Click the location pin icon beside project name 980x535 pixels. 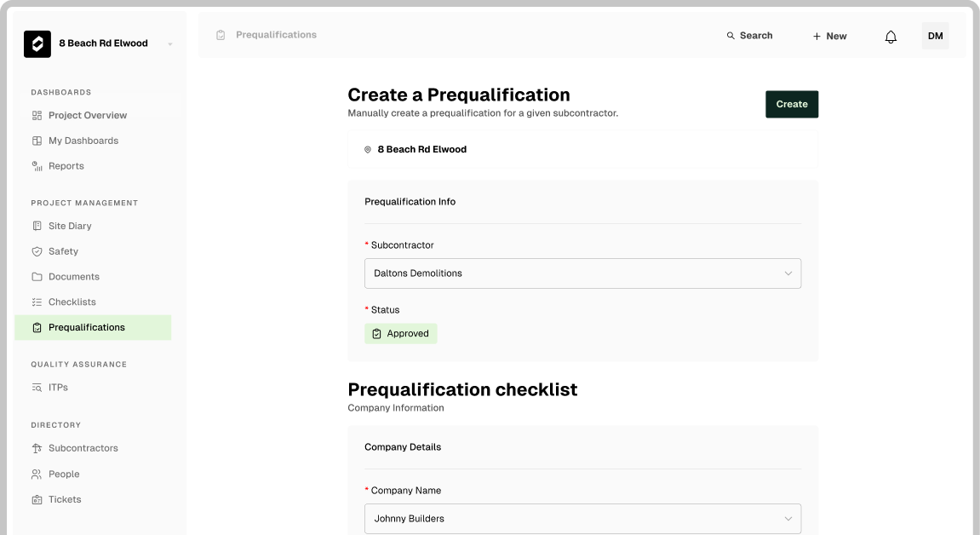(368, 149)
